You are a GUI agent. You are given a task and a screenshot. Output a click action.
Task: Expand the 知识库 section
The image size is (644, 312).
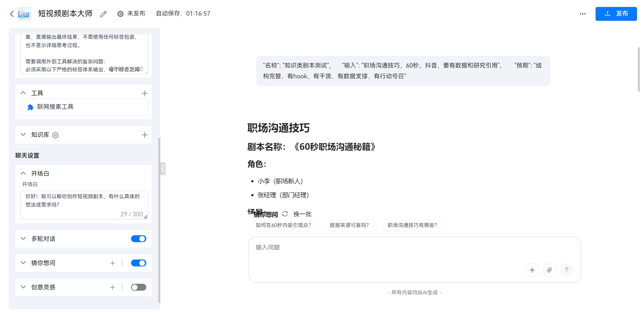(23, 135)
